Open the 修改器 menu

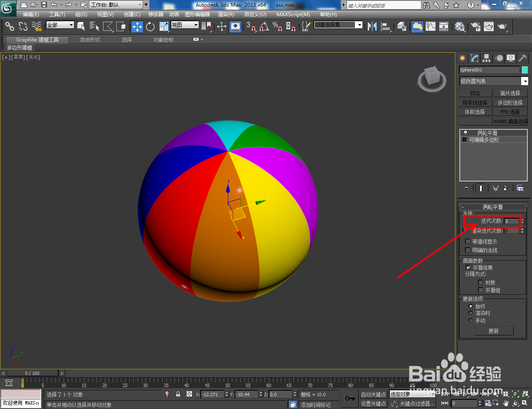[156, 15]
